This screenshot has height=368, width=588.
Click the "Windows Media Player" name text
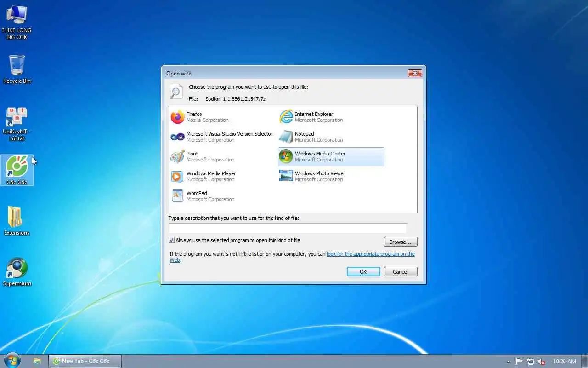(x=211, y=173)
